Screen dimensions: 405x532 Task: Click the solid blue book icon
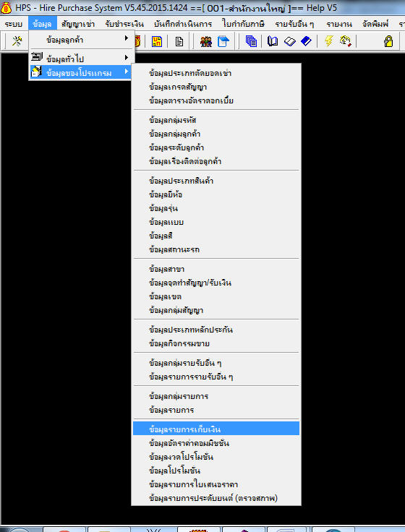306,41
